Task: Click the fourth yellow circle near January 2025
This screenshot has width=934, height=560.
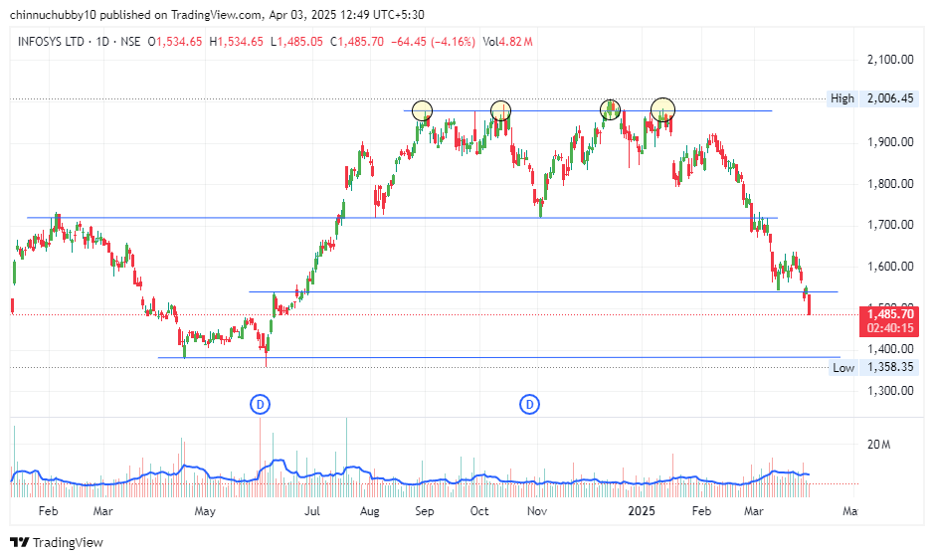Action: [x=662, y=110]
